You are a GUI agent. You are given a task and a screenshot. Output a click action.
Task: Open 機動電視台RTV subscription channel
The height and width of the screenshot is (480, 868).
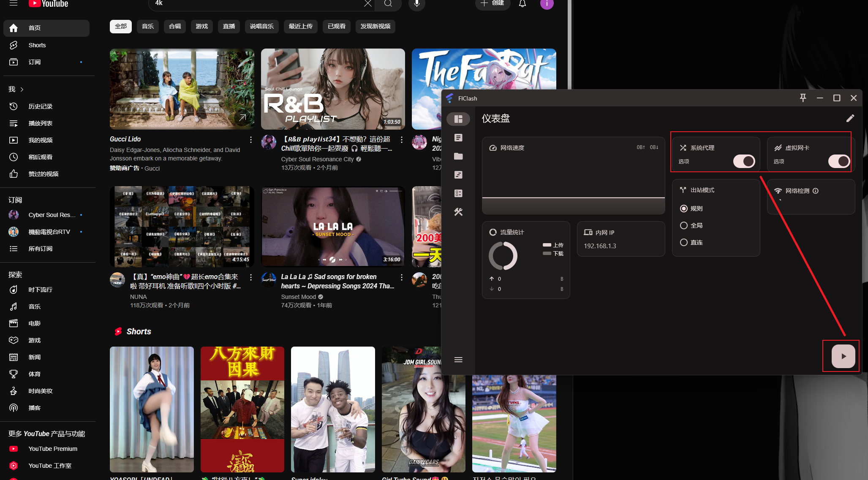point(46,232)
